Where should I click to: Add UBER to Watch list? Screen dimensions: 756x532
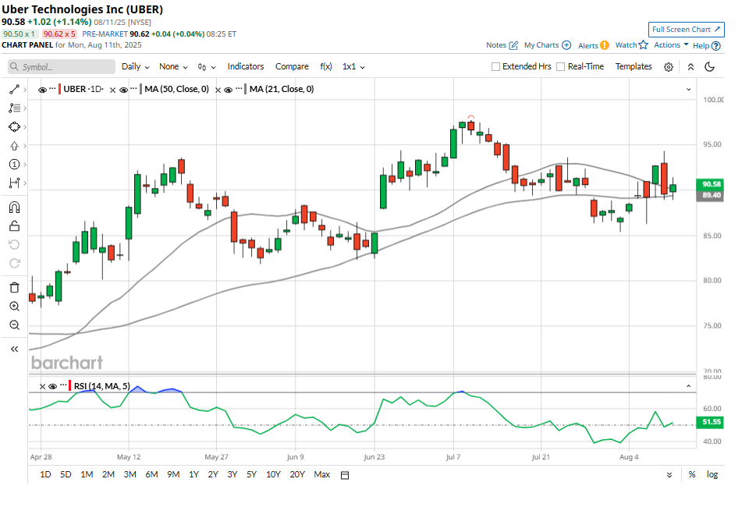[x=632, y=45]
